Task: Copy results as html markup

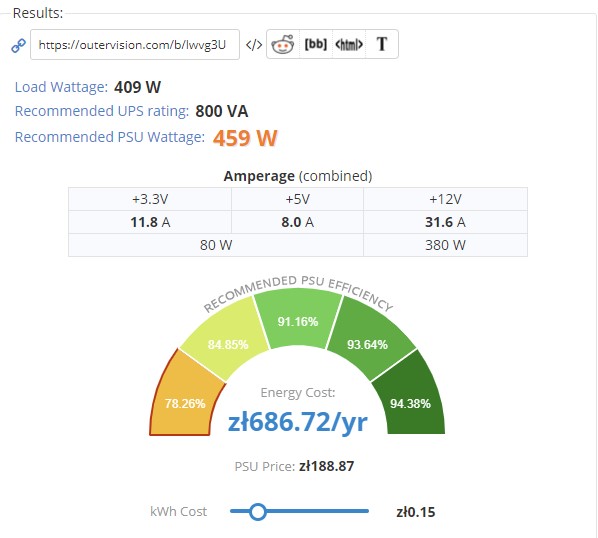Action: [349, 44]
